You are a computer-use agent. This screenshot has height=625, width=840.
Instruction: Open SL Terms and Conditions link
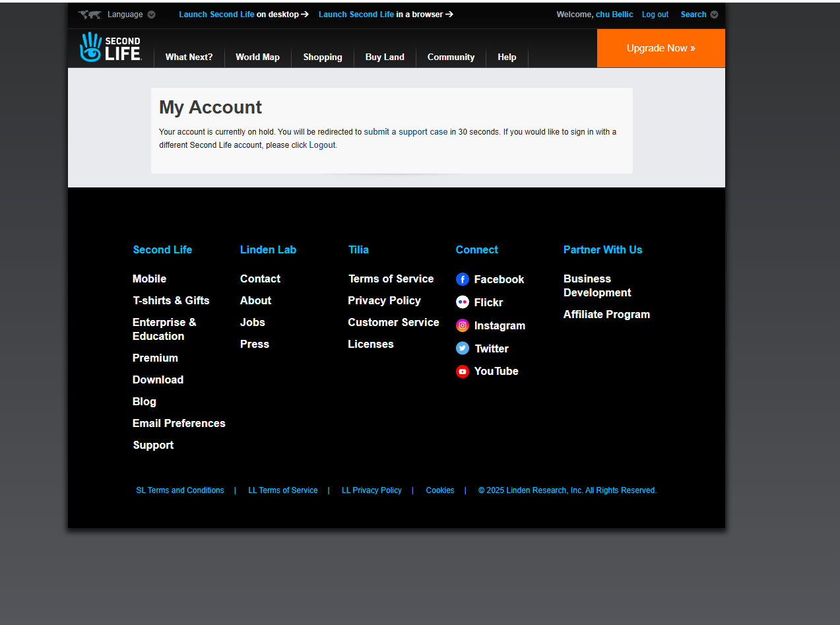[x=180, y=490]
